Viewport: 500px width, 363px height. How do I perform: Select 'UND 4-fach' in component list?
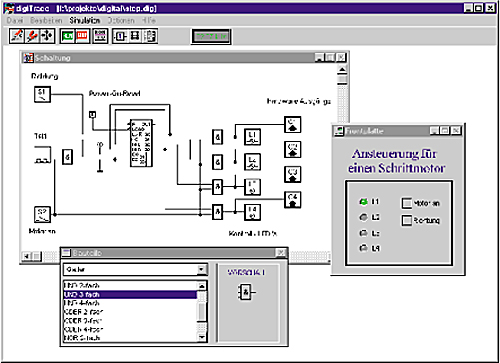coord(130,303)
